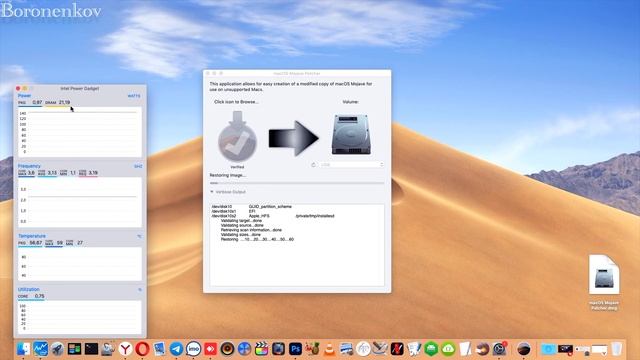Click the Power graph in Intel Power Gadget
640x360 pixels.
80,132
